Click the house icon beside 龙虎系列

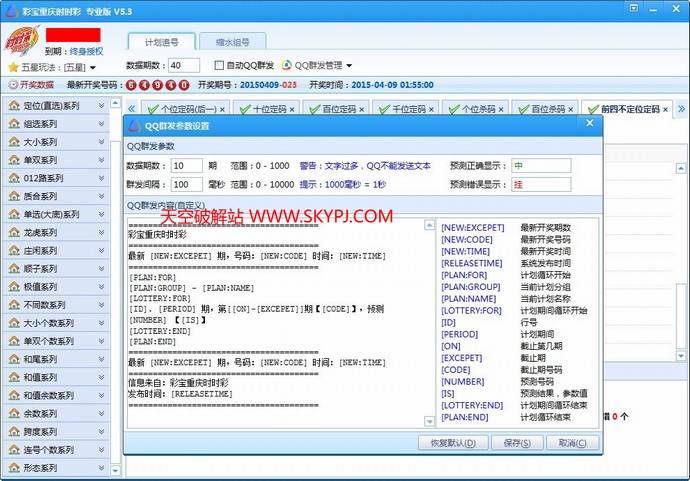coord(14,232)
